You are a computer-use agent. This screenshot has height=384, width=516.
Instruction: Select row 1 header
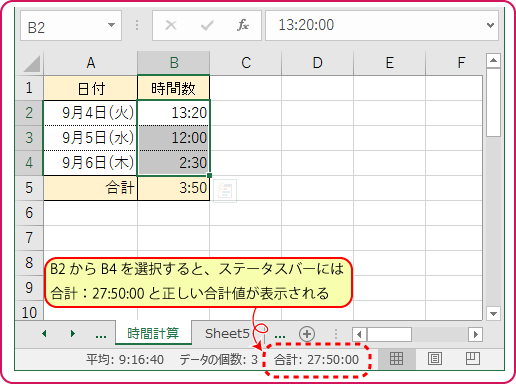[x=29, y=88]
